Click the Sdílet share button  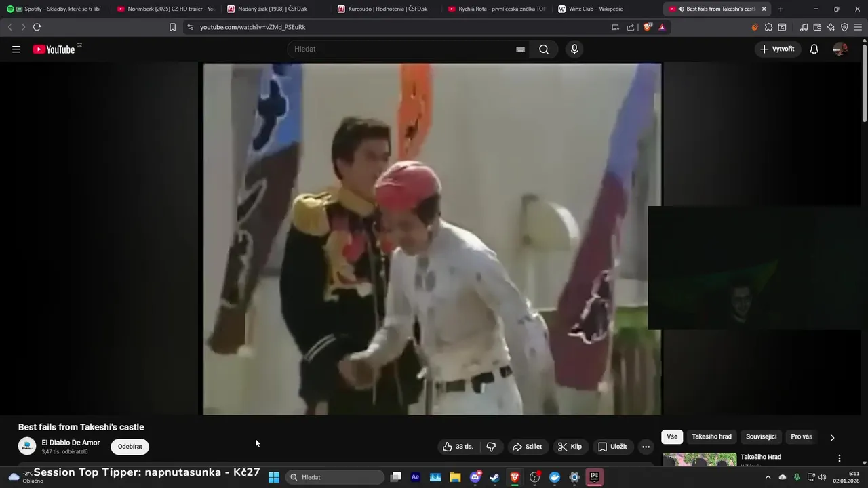point(527,447)
